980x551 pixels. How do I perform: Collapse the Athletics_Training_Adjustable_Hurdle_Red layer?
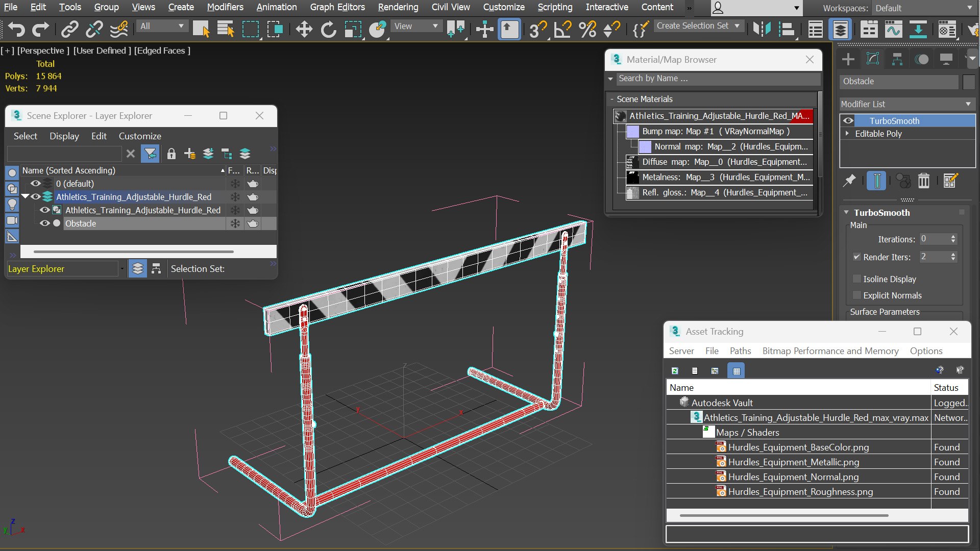coord(25,197)
